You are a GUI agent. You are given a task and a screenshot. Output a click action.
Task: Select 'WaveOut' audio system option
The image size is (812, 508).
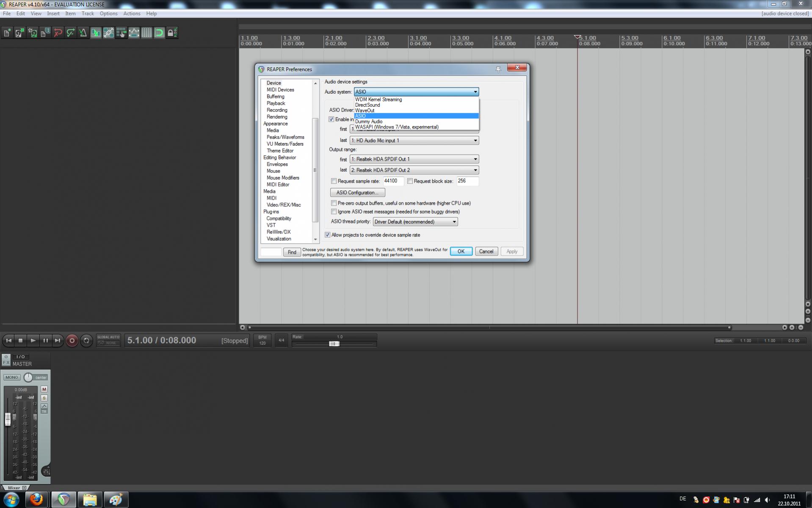point(417,111)
